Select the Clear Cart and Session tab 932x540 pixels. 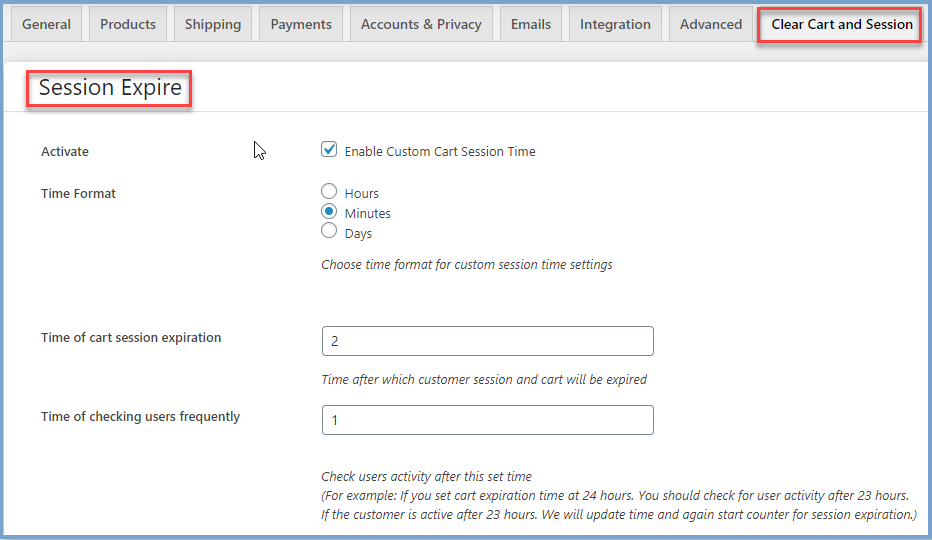click(842, 24)
